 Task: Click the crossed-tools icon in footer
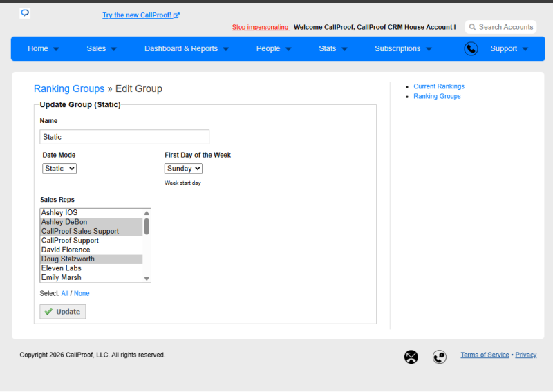[x=411, y=357]
